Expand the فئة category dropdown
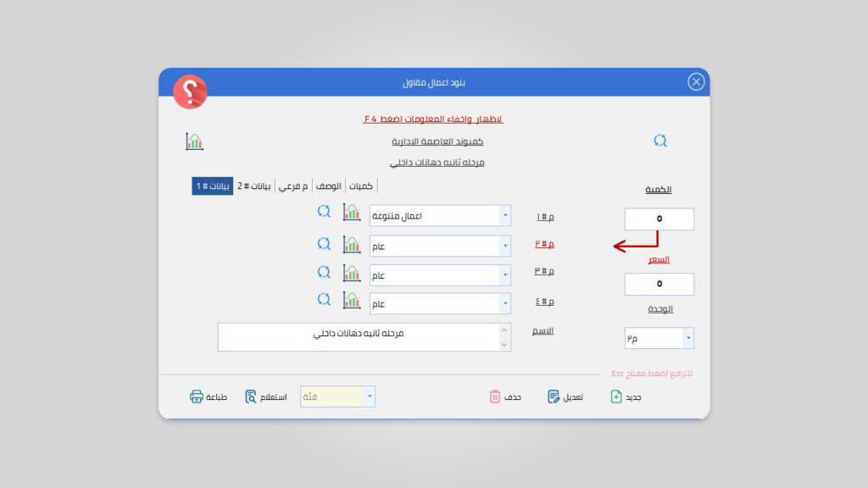This screenshot has height=488, width=868. click(369, 396)
